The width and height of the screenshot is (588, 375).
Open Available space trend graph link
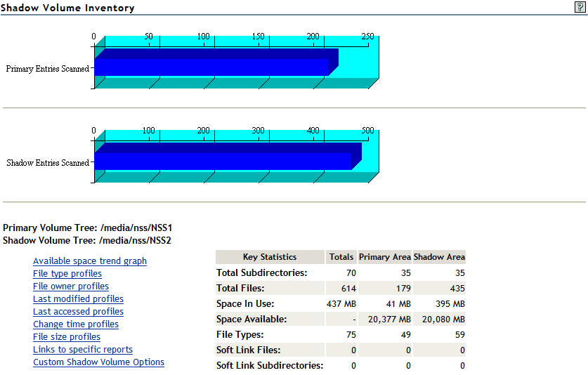pyautogui.click(x=90, y=261)
